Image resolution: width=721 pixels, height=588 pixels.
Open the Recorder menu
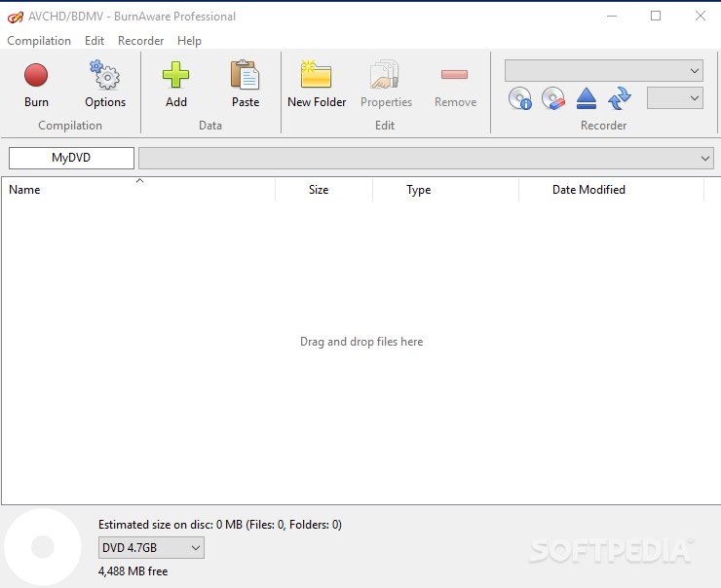click(x=140, y=41)
